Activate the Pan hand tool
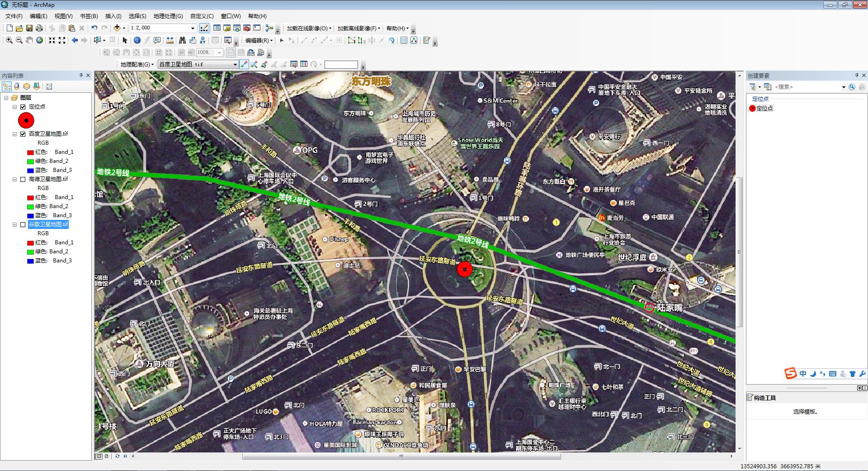This screenshot has height=471, width=868. click(29, 40)
